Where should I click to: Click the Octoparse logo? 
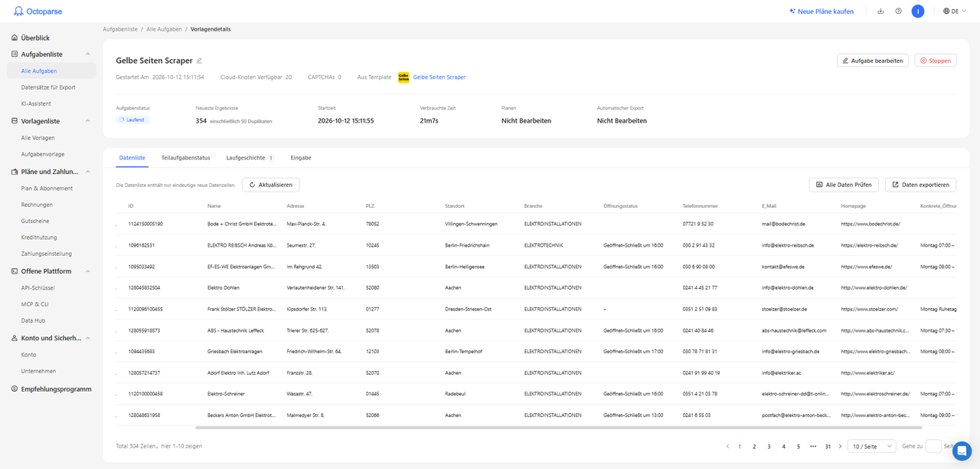point(38,11)
